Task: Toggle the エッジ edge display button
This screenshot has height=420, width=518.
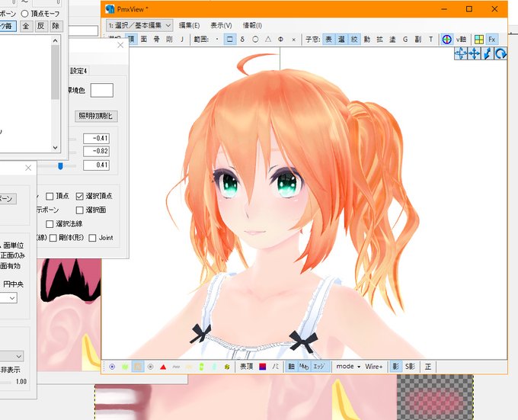Action: pos(318,367)
